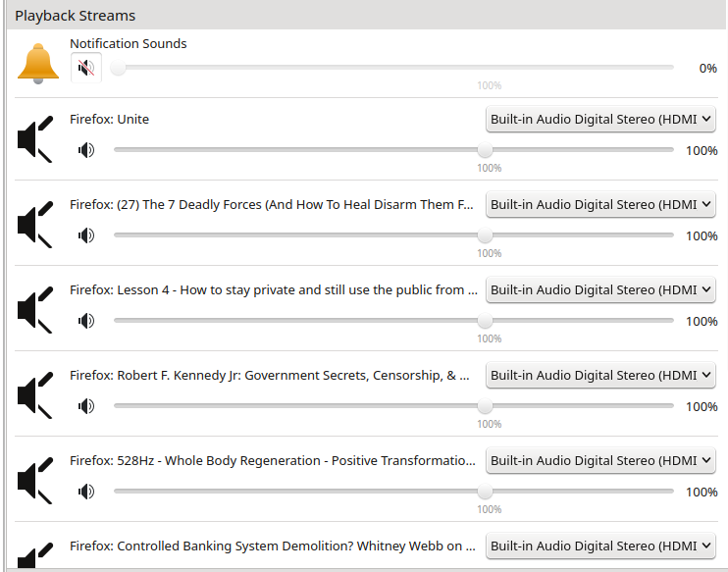Click the 100% value for Lesson 4
This screenshot has width=728, height=572.
702,321
